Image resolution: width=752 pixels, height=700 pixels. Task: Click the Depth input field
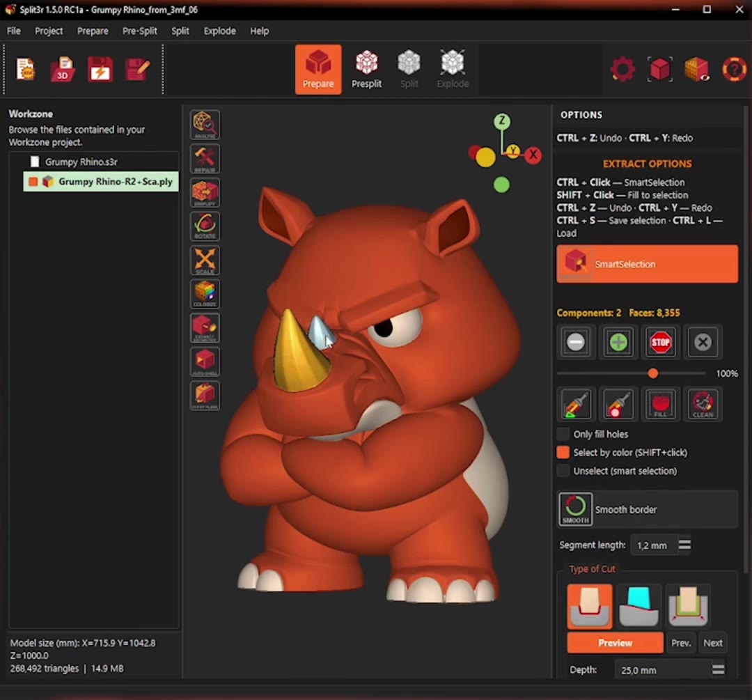[x=662, y=670]
